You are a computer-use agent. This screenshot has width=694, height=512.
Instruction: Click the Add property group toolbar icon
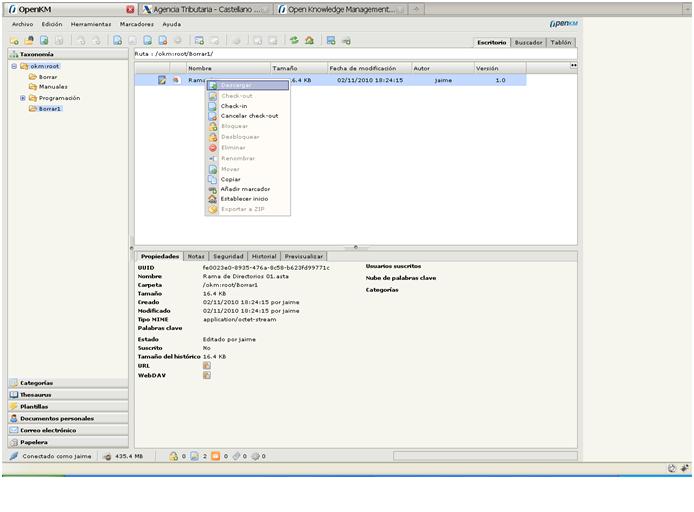click(x=199, y=41)
